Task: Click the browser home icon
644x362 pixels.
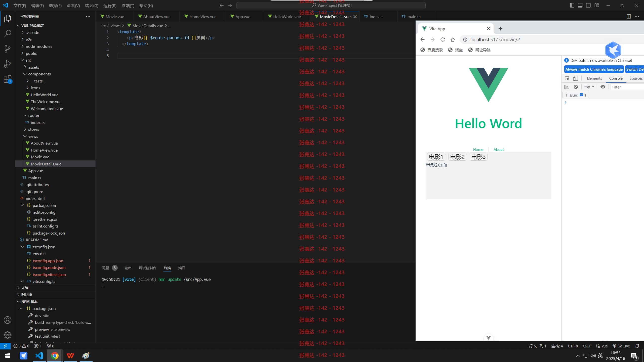Action: coord(453,39)
